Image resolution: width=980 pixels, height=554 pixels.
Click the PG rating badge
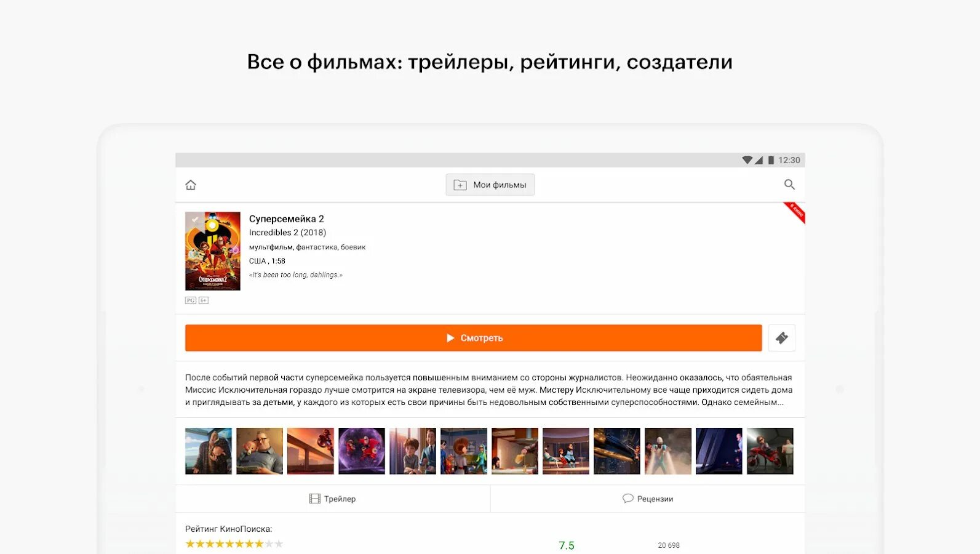point(191,300)
